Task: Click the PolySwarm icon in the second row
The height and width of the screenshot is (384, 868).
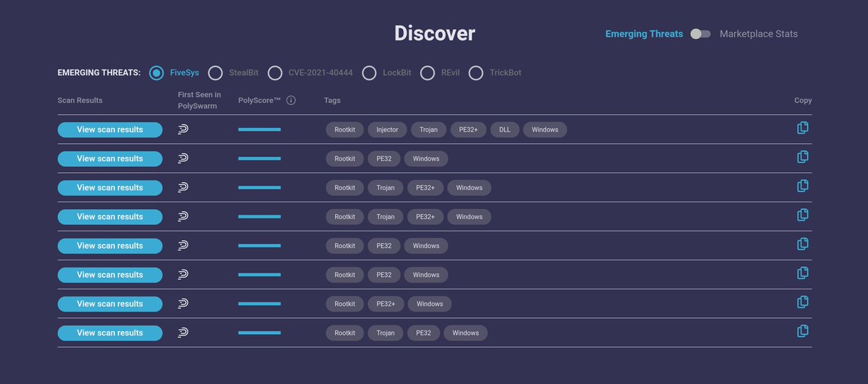Action: [x=183, y=158]
